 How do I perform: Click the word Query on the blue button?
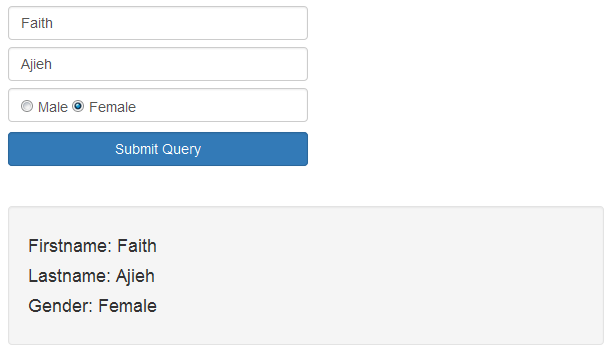pos(182,150)
